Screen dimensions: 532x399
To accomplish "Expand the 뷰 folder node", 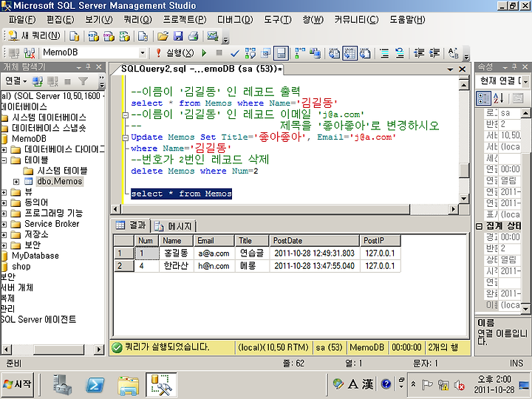I will [4, 192].
